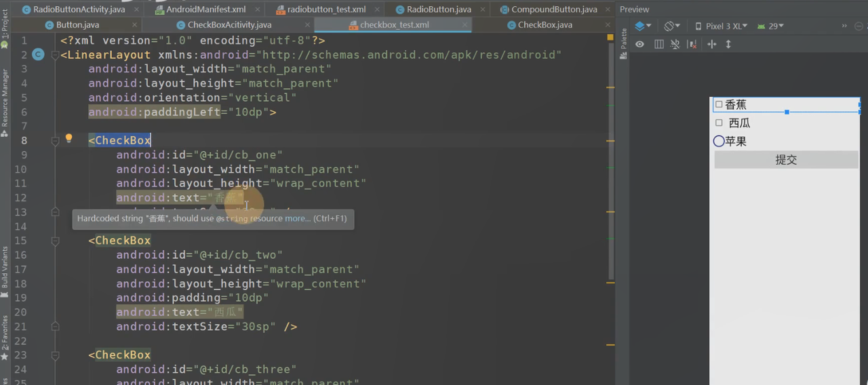Screen dimensions: 868x385
Task: Click the column guidelines icon in Preview toolbar
Action: 658,44
